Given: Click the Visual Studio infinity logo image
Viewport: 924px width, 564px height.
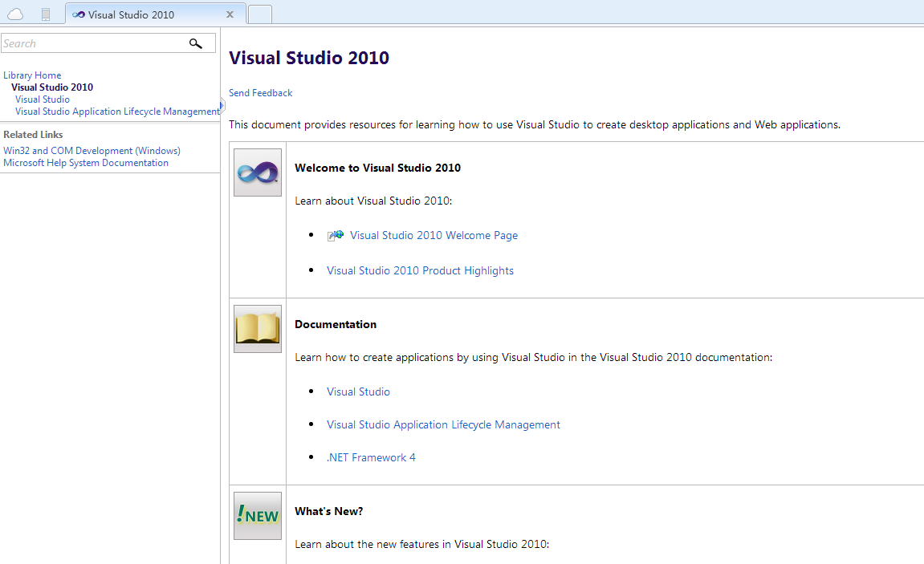Looking at the screenshot, I should [x=258, y=172].
